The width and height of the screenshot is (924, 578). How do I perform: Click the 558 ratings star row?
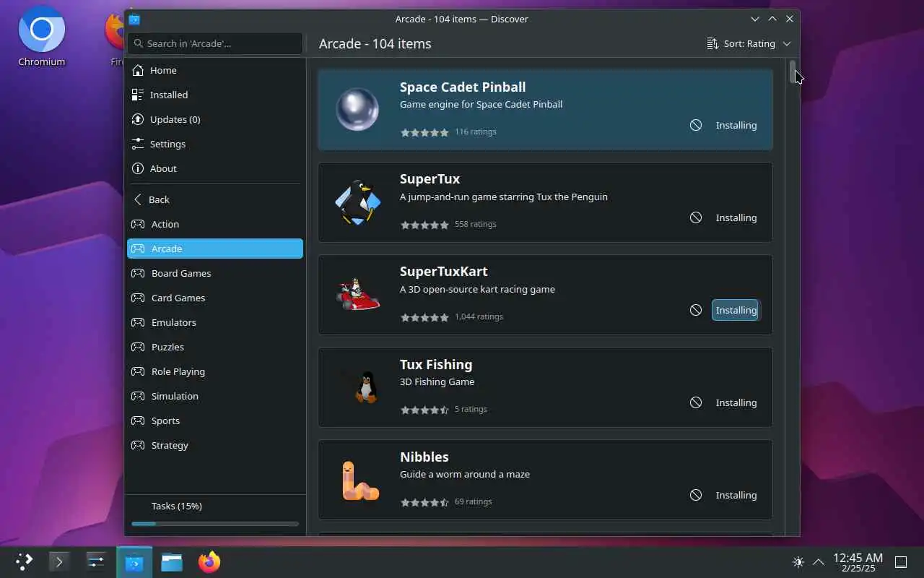[x=424, y=225]
